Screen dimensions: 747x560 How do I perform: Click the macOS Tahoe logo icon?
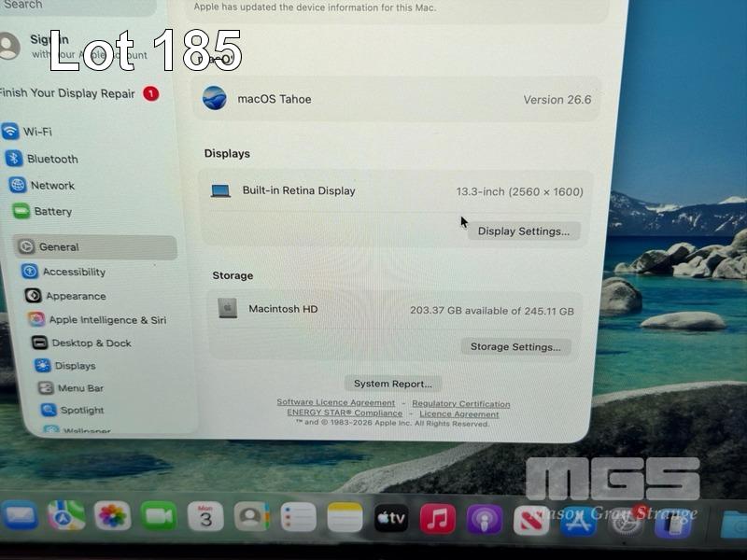[215, 98]
